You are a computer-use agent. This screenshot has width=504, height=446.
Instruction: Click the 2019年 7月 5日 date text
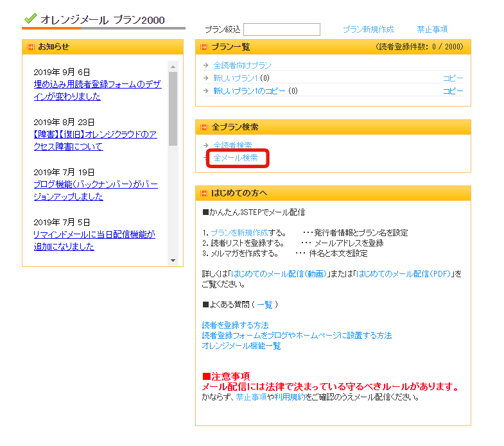pyautogui.click(x=62, y=222)
